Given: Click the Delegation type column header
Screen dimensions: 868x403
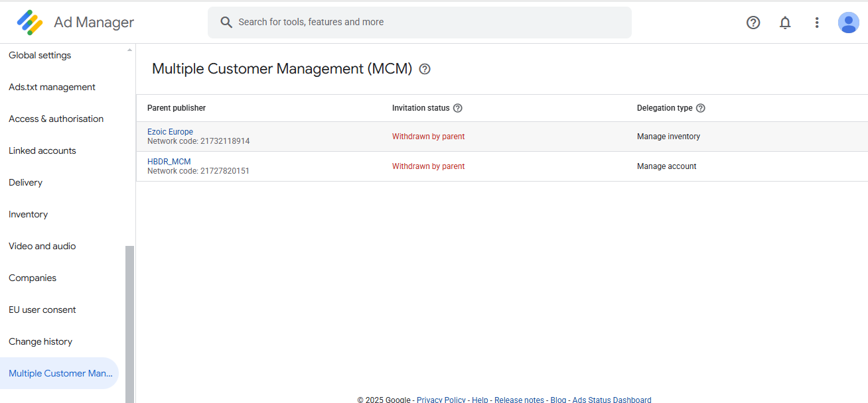Looking at the screenshot, I should pyautogui.click(x=664, y=108).
